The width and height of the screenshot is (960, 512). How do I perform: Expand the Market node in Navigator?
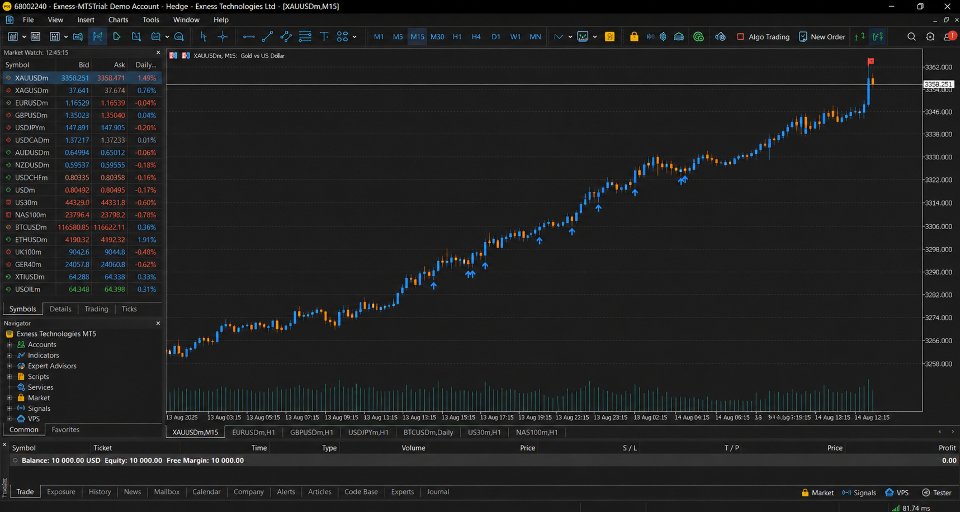(x=9, y=398)
